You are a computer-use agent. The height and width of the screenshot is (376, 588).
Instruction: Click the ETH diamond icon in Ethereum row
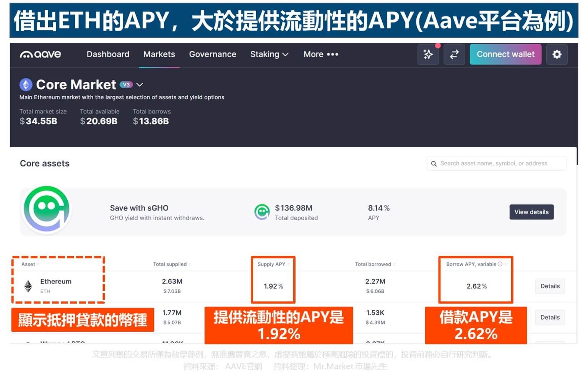28,286
